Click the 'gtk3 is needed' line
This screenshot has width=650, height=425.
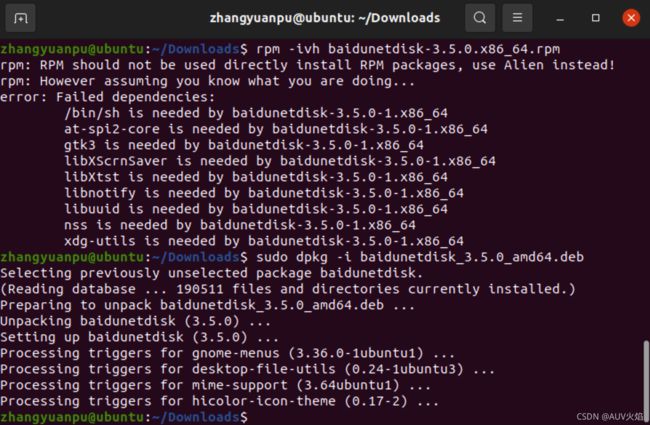tap(244, 145)
